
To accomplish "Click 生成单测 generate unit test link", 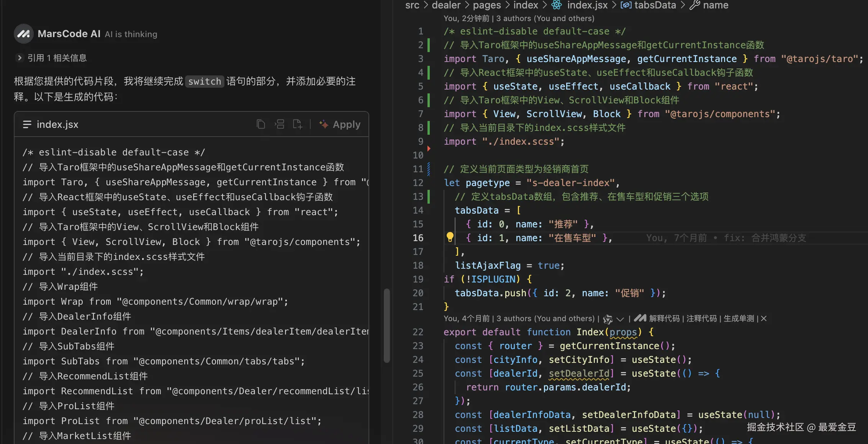I will pos(739,318).
